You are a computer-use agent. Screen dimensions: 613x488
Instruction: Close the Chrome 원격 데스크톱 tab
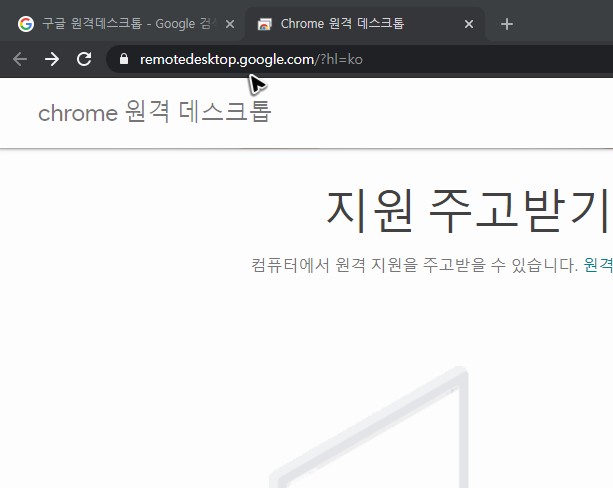(x=469, y=24)
